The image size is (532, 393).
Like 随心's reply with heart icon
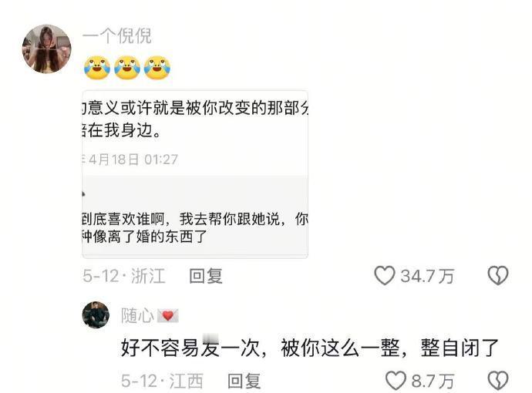396,381
